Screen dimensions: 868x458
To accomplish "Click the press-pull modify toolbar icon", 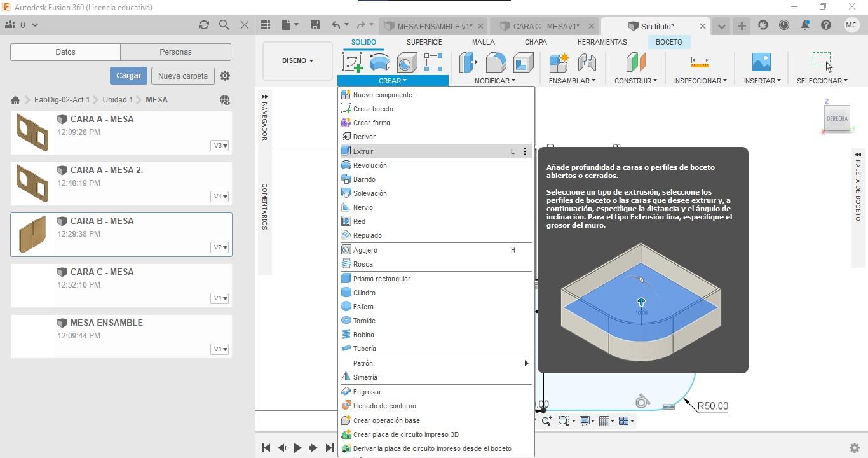I will tap(468, 62).
